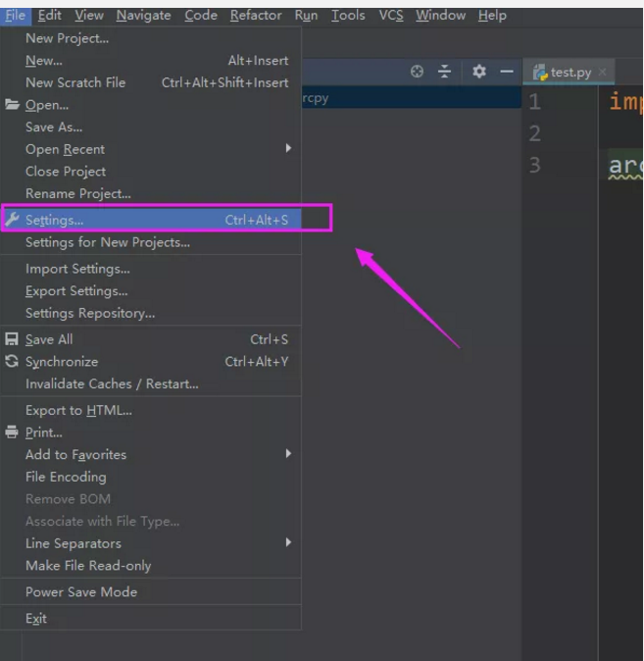Choose Export to HTML... entry
The image size is (644, 661).
[x=151, y=410]
